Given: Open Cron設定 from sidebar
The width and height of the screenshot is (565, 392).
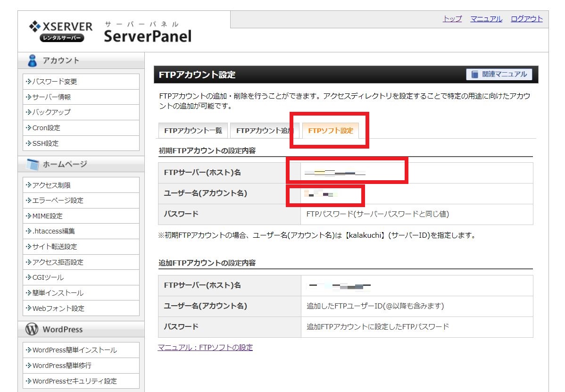Looking at the screenshot, I should tap(46, 128).
